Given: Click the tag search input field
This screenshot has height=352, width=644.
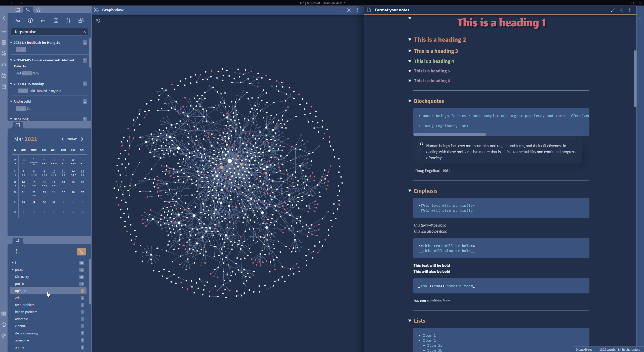Looking at the screenshot, I should [49, 31].
